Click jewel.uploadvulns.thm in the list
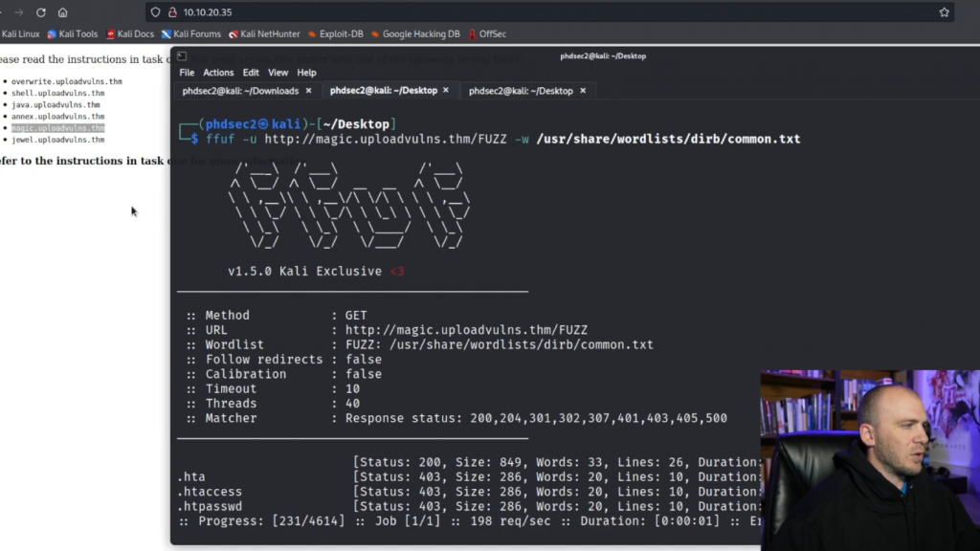 click(x=58, y=140)
